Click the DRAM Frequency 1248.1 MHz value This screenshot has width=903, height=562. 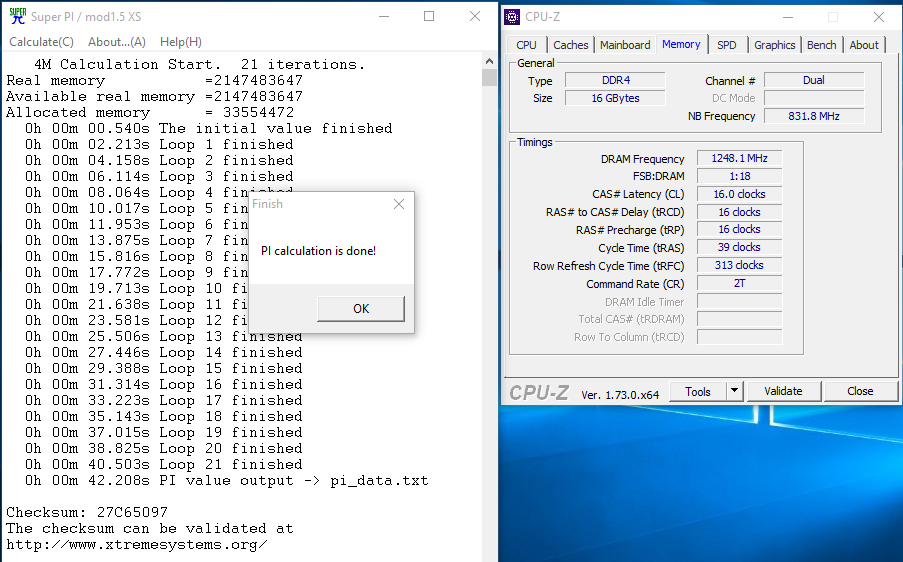(739, 158)
